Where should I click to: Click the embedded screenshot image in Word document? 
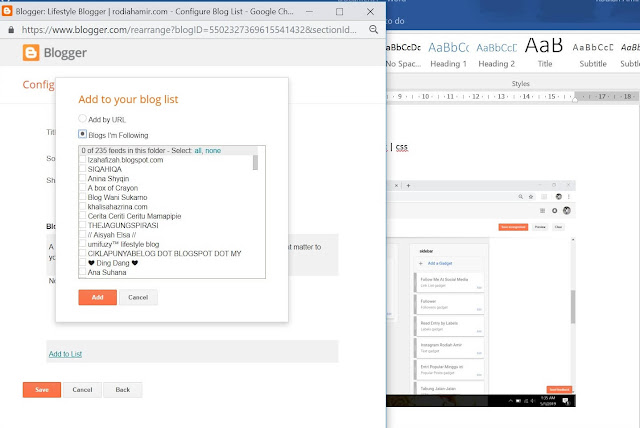[481, 293]
